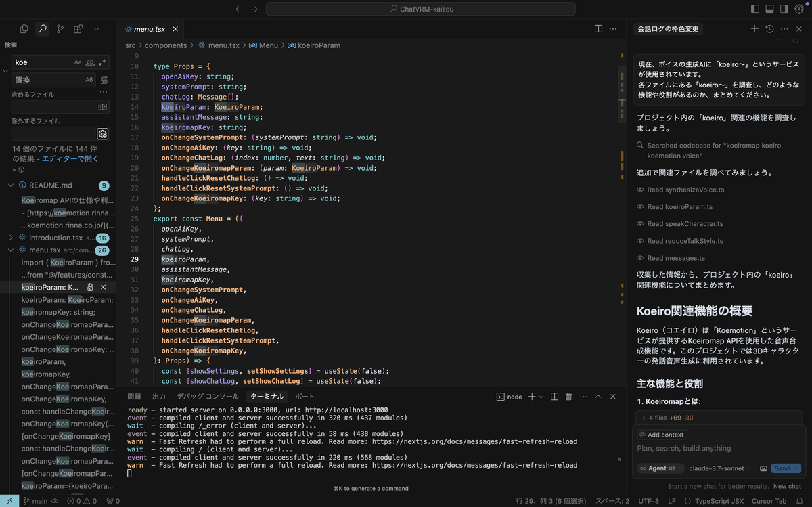Open the Source Control view
812x507 pixels.
tap(60, 28)
